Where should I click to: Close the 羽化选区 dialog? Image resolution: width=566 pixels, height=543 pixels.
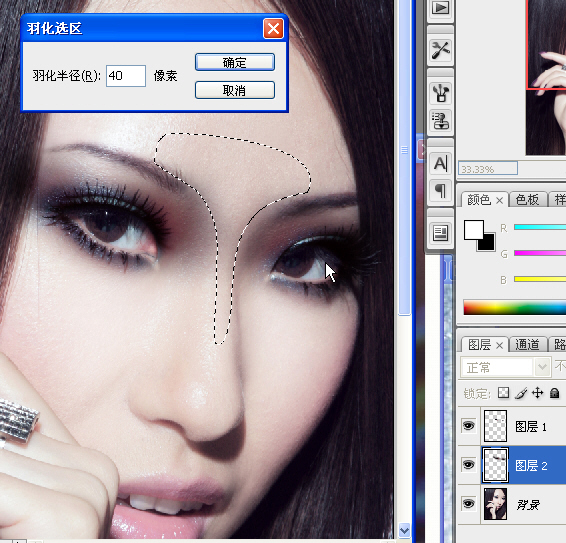coord(273,29)
